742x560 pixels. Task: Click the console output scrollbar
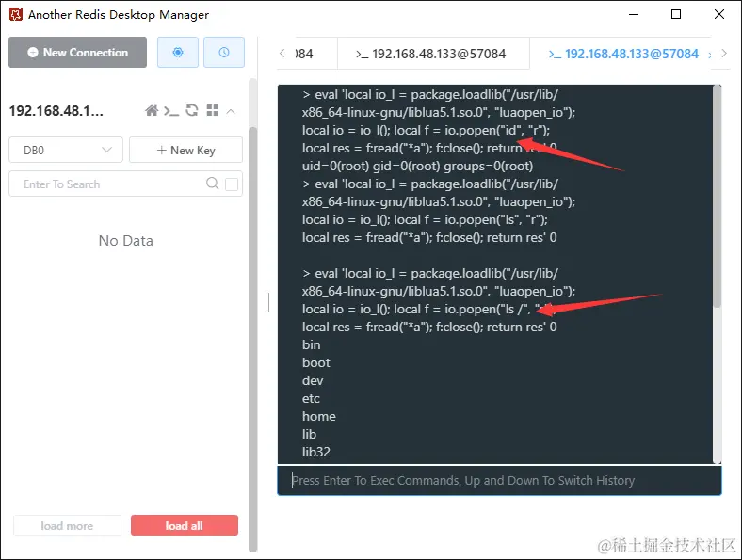717,197
